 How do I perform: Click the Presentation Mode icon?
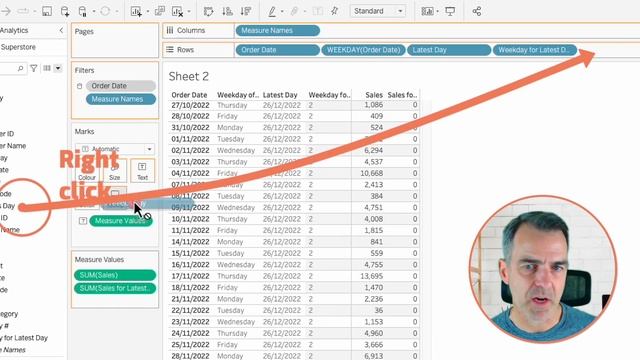tap(450, 11)
